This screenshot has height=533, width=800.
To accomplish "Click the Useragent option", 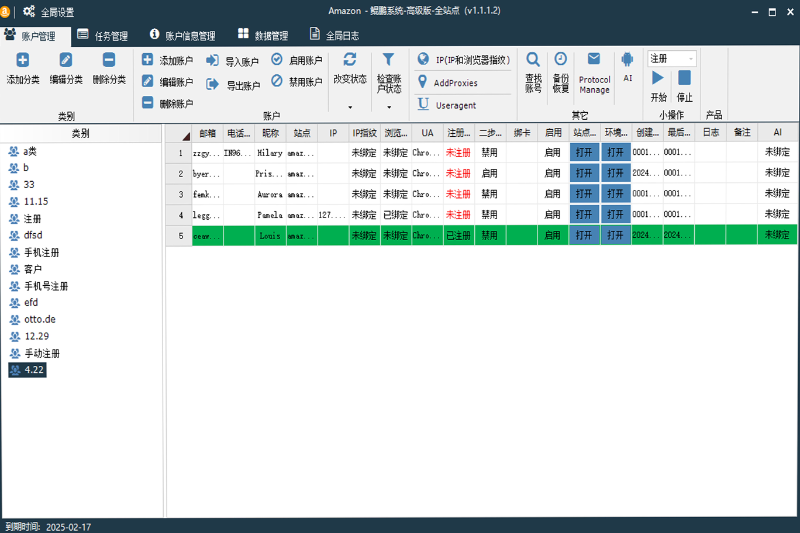I will pos(447,105).
